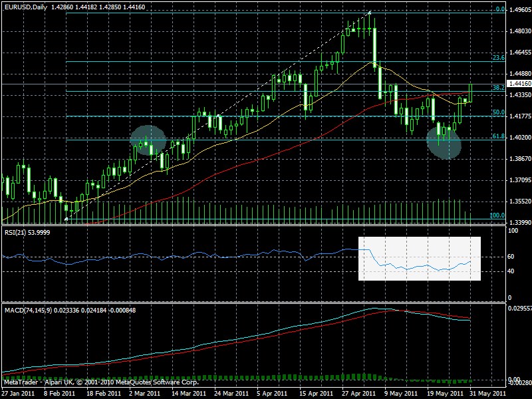Click RSI scale value 100
Screen dimensions: 532x399
pos(513,231)
